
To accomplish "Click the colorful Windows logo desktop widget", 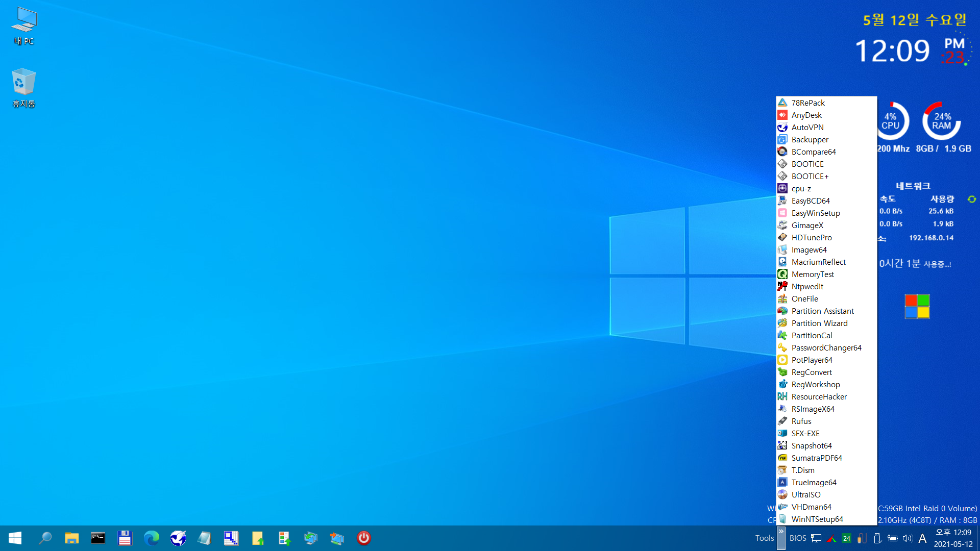I will coord(917,306).
